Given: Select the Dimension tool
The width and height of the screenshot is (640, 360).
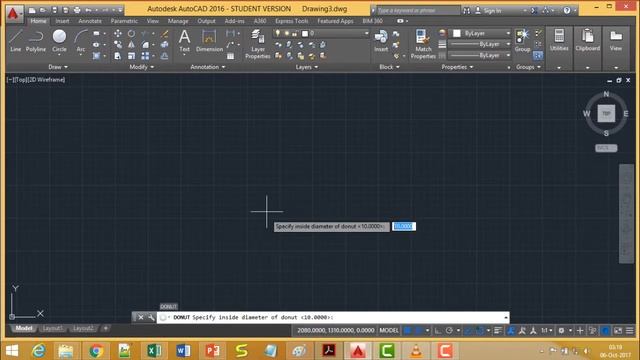Looking at the screenshot, I should tap(209, 41).
